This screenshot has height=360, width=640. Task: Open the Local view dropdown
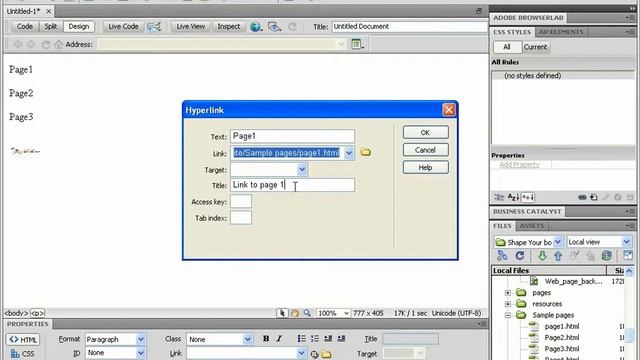tap(627, 242)
